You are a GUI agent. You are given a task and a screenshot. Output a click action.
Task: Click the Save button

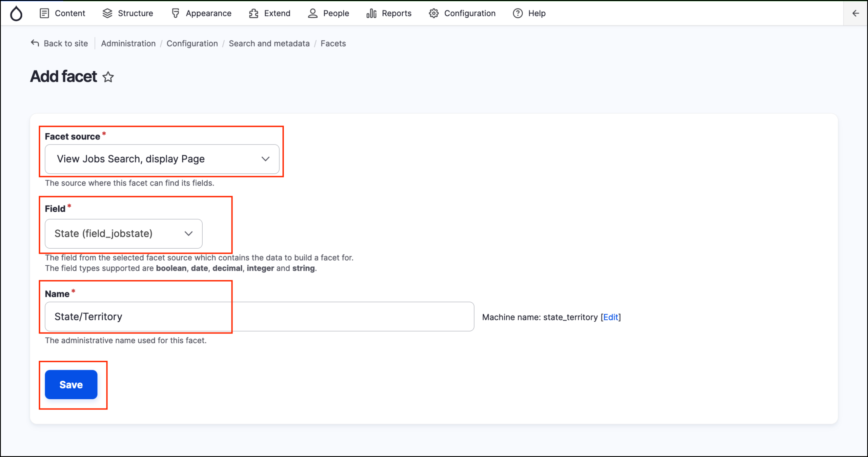(x=71, y=384)
